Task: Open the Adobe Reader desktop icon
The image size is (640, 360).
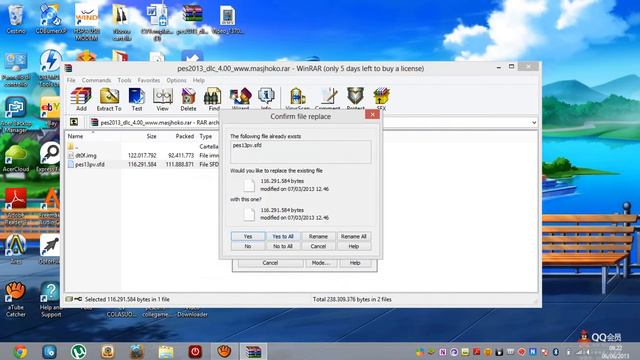Action: pos(16,206)
